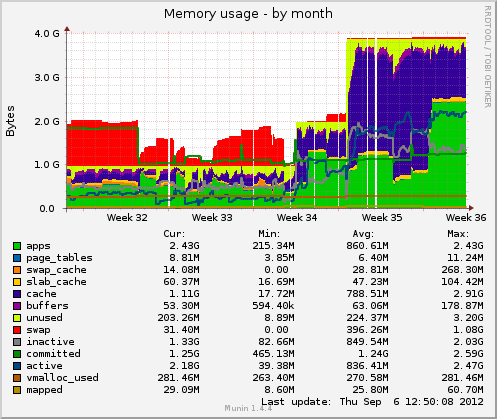Click the '2.0 G' y-axis label
The image size is (497, 419).
click(47, 121)
